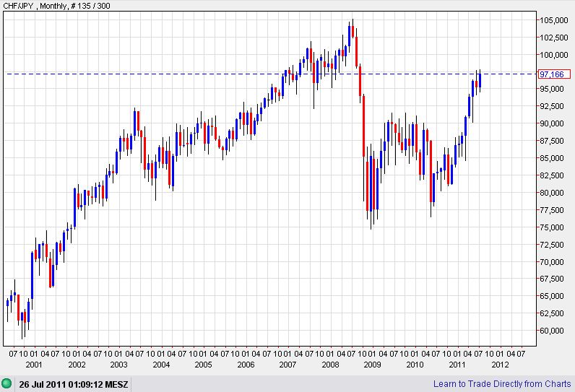Click the CHF/JPY Monthly chart title
Screen dimensions: 575x392
tap(56, 6)
